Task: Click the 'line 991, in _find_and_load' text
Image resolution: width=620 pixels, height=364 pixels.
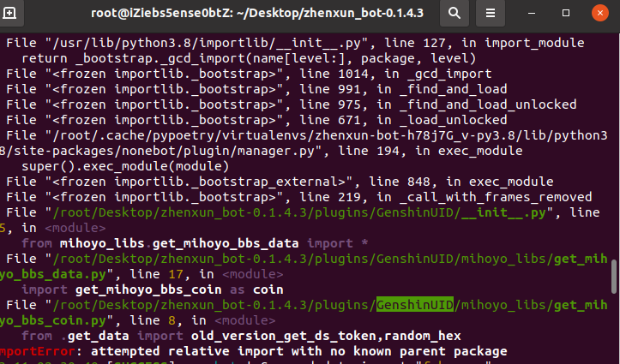Action: coord(403,89)
